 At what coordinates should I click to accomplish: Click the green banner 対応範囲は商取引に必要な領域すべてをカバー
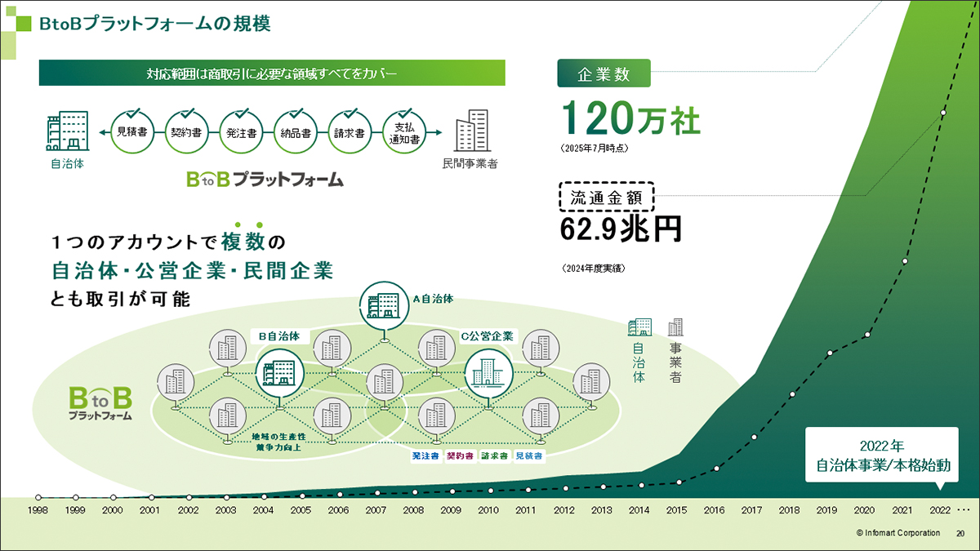(272, 73)
